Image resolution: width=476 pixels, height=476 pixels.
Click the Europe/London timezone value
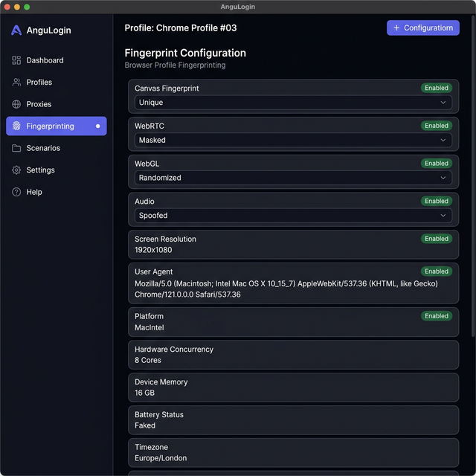click(x=161, y=458)
